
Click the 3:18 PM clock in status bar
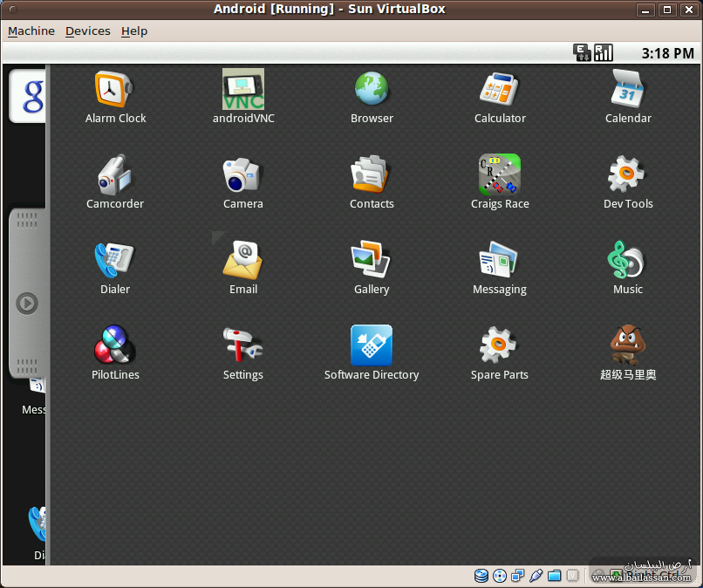tap(667, 53)
